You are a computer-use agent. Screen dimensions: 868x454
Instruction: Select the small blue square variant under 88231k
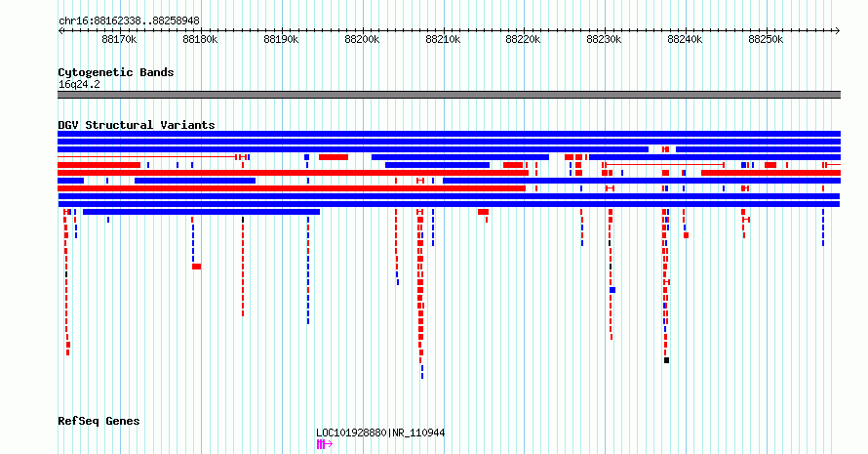[612, 290]
